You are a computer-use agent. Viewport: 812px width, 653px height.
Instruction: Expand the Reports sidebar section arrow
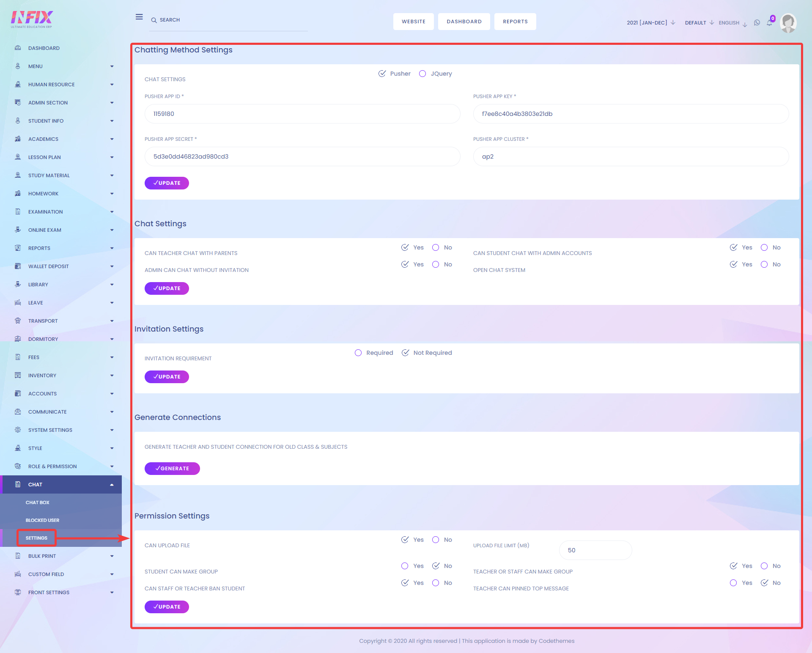(112, 248)
